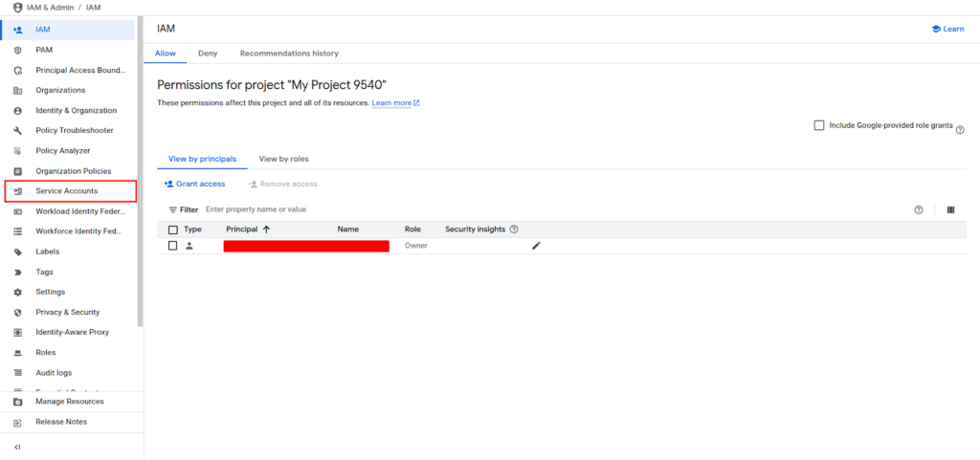
Task: Click the Policy Analyzer icon
Action: point(17,151)
